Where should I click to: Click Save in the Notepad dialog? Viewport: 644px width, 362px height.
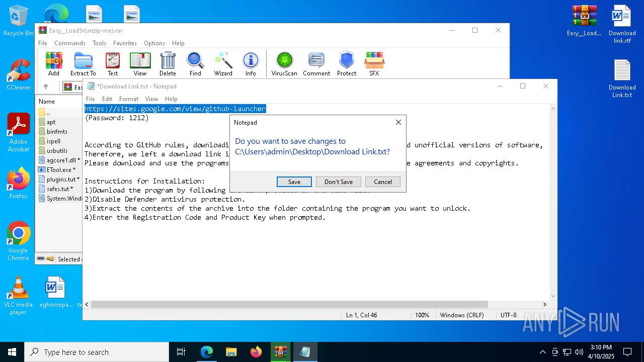tap(294, 182)
